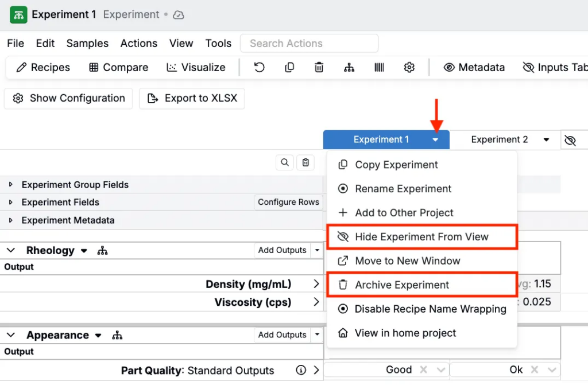588x389 pixels.
Task: Open the Good part quality combo box
Action: point(439,370)
